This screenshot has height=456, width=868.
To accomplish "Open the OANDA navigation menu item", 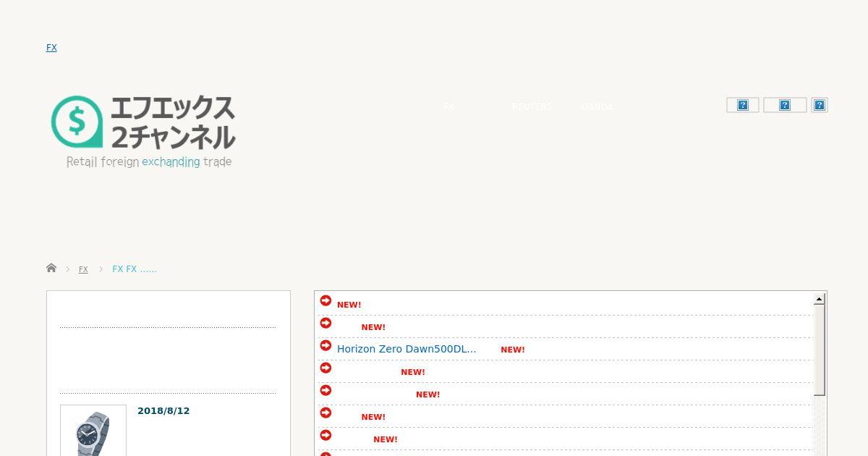I will [597, 107].
